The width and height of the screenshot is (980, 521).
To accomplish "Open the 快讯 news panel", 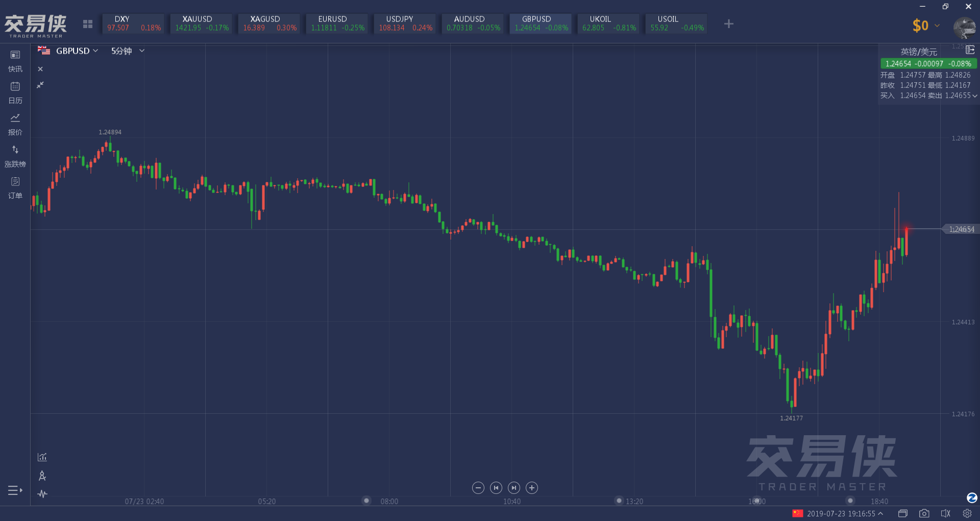I will point(15,61).
